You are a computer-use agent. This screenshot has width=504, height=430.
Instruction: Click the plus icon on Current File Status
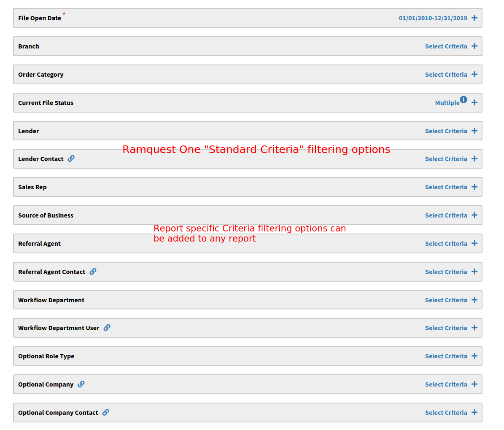474,102
